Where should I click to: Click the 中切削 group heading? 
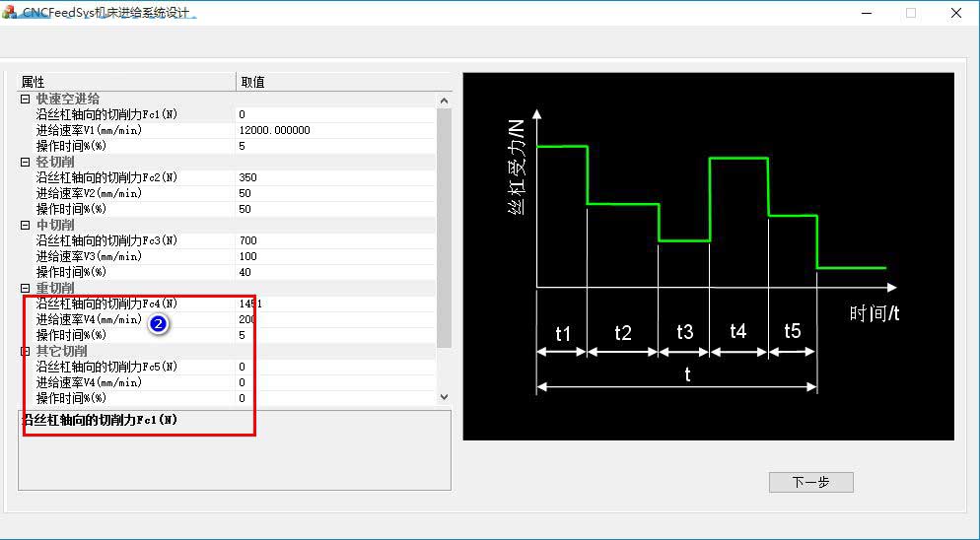coord(55,225)
